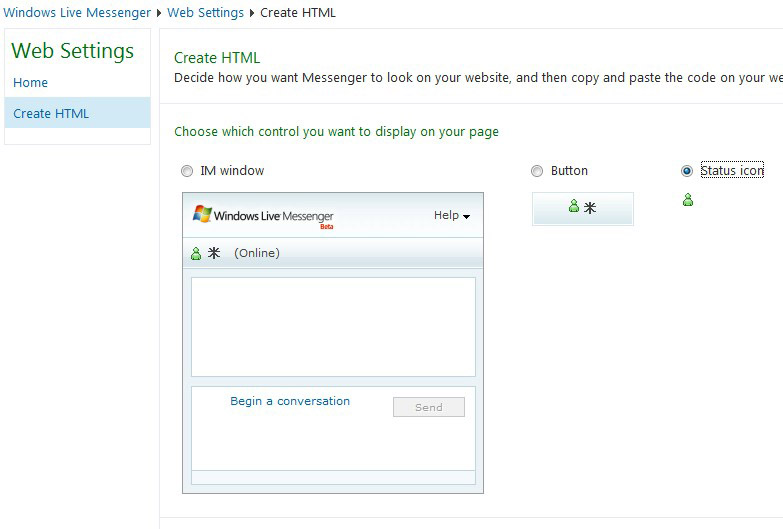Click green buddy icon in Button preview
This screenshot has width=783, height=529.
tap(574, 206)
